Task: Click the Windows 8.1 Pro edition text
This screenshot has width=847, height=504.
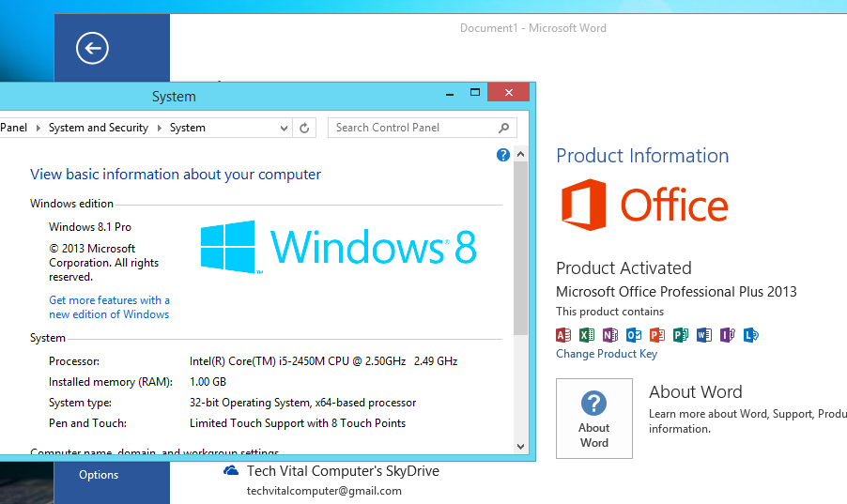Action: click(x=90, y=227)
